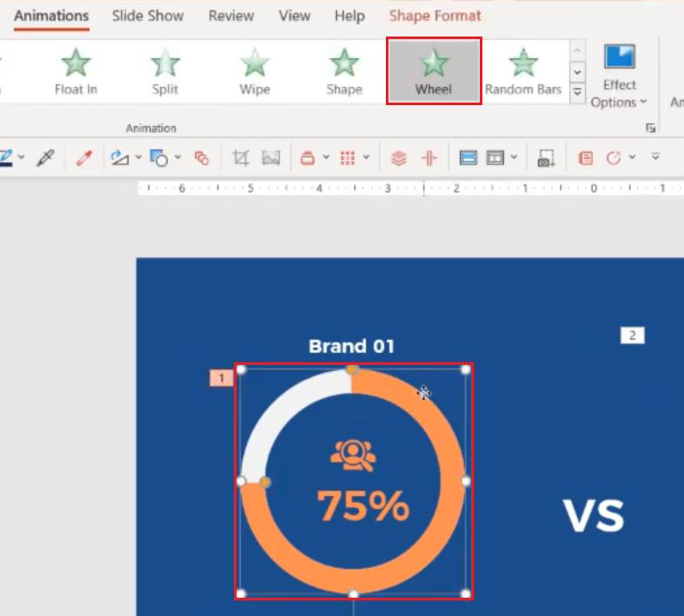Screen dimensions: 684x616
Task: Apply the Random Bars animation
Action: (523, 71)
